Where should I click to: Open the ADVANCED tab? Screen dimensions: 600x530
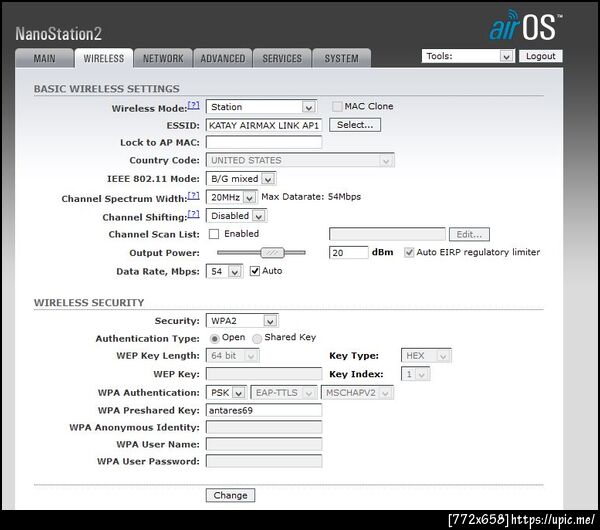click(x=223, y=58)
